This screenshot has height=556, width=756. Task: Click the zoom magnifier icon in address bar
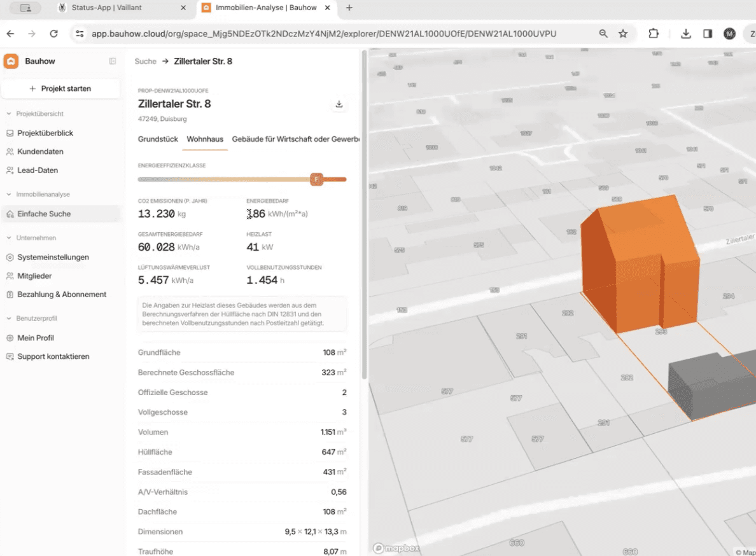click(603, 34)
